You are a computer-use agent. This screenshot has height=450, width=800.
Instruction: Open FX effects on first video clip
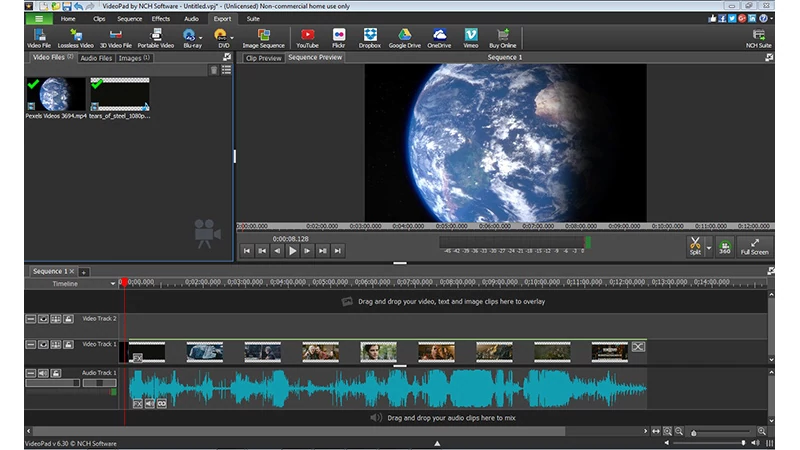coord(138,358)
